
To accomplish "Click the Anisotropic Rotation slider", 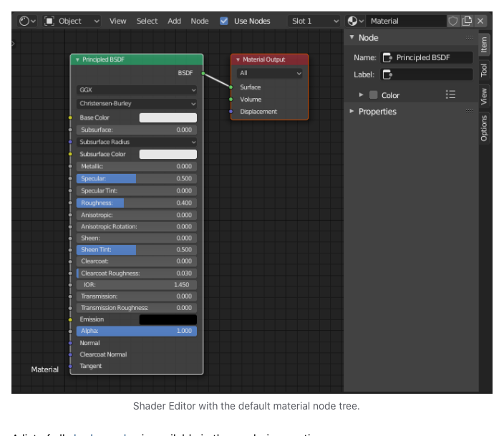I will pos(137,227).
